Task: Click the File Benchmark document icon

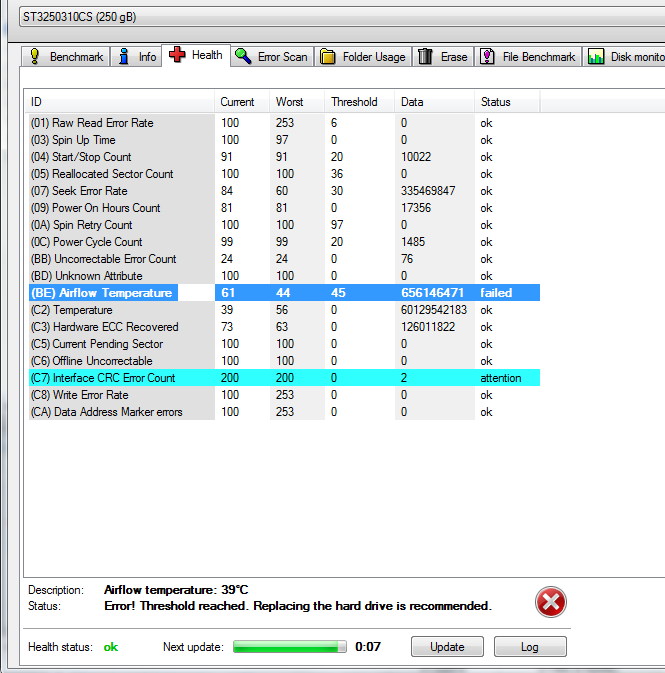Action: (487, 56)
